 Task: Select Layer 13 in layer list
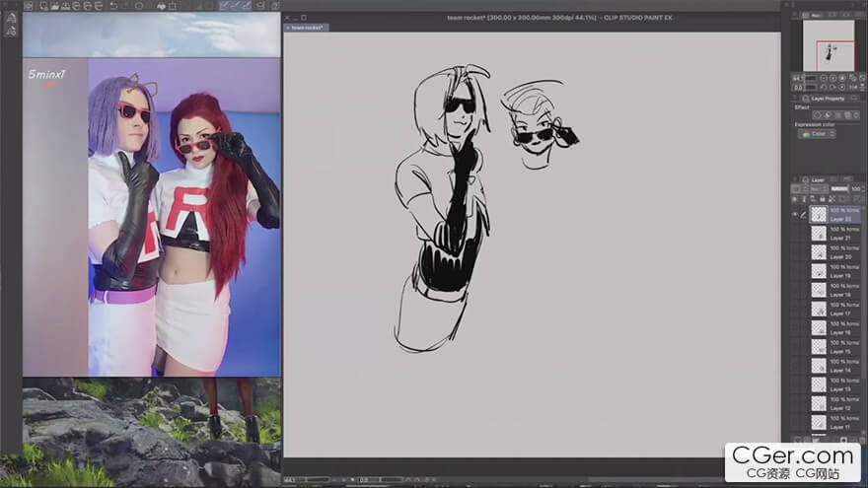point(834,384)
